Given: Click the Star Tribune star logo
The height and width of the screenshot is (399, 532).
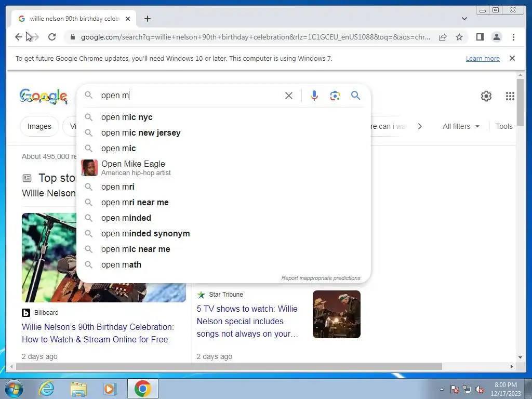Looking at the screenshot, I should 201,295.
